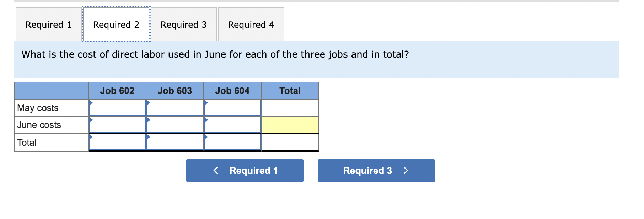Click the hint flag on June costs Job 604 cell
The width and height of the screenshot is (644, 219).
(x=206, y=121)
